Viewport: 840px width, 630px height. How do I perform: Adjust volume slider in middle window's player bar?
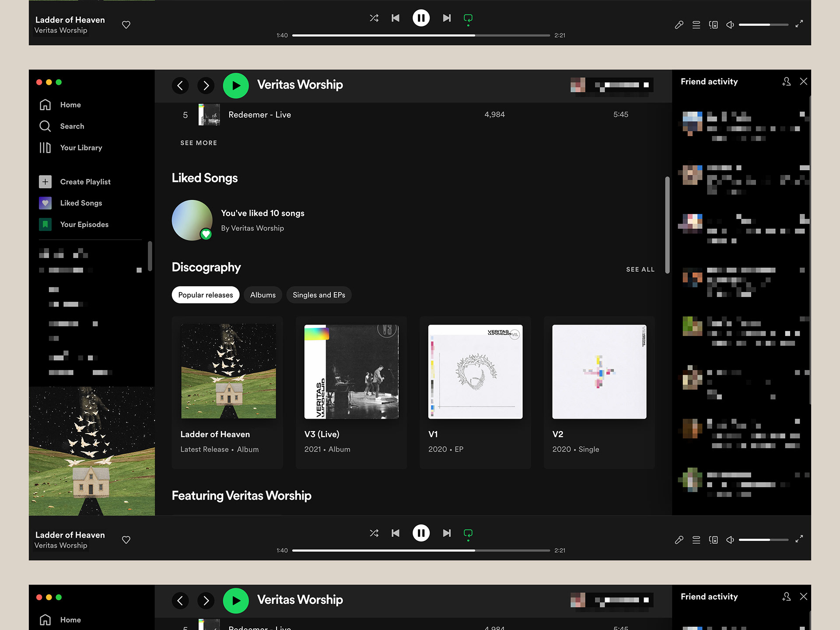tap(763, 540)
